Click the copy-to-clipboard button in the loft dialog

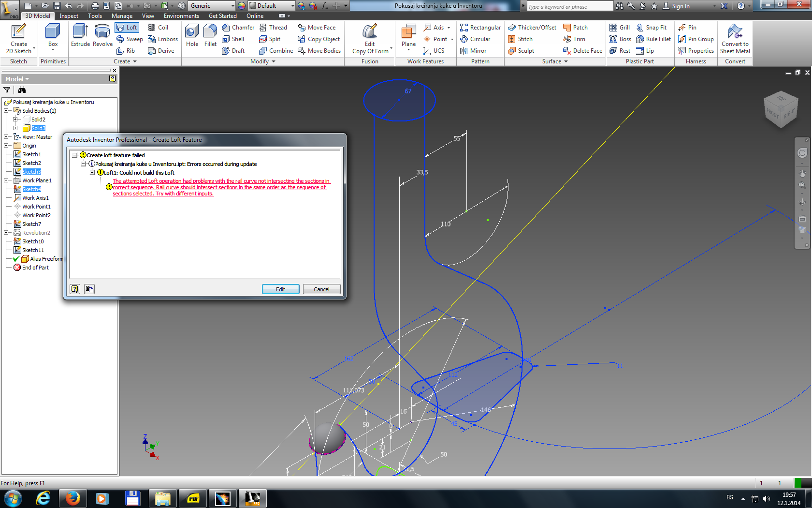coord(89,289)
